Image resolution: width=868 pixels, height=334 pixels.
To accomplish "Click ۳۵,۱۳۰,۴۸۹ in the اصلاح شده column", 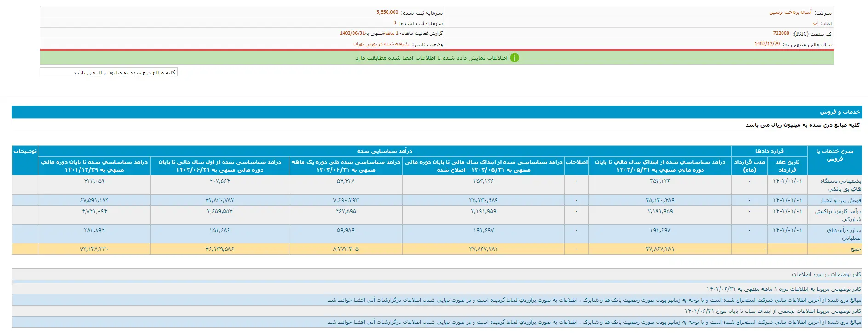I will click(x=484, y=200).
